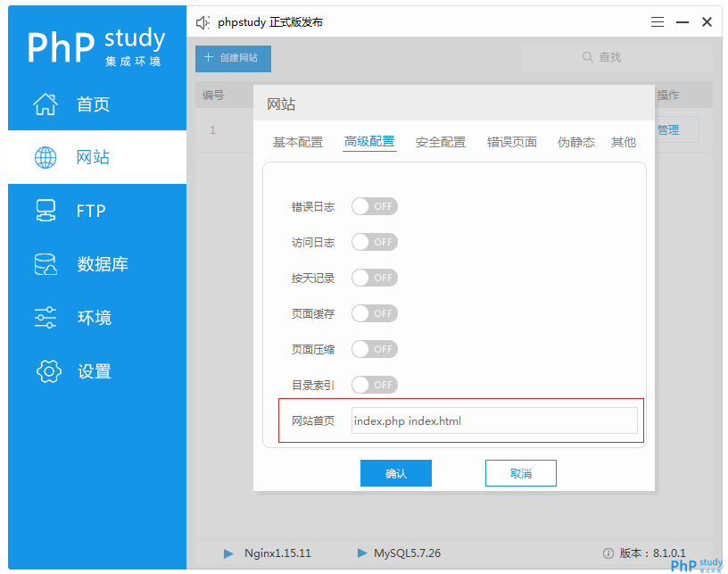Close the phpstudy window
Image resolution: width=728 pixels, height=574 pixels.
tap(707, 21)
